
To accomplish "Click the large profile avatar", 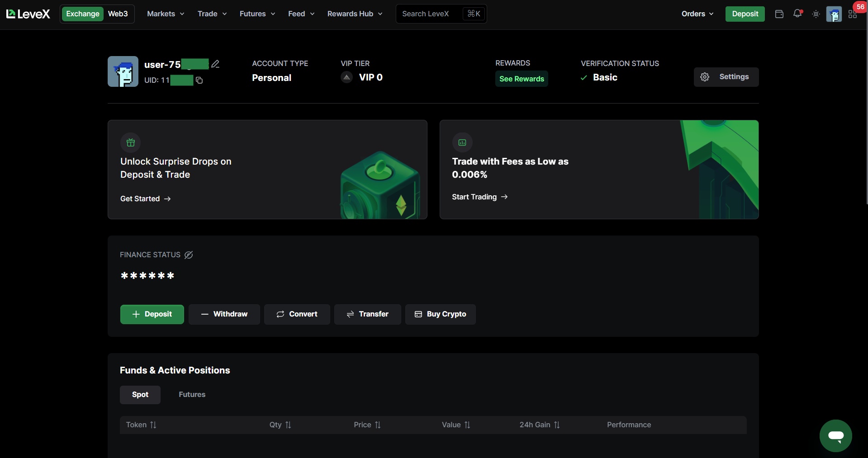I will tap(123, 71).
